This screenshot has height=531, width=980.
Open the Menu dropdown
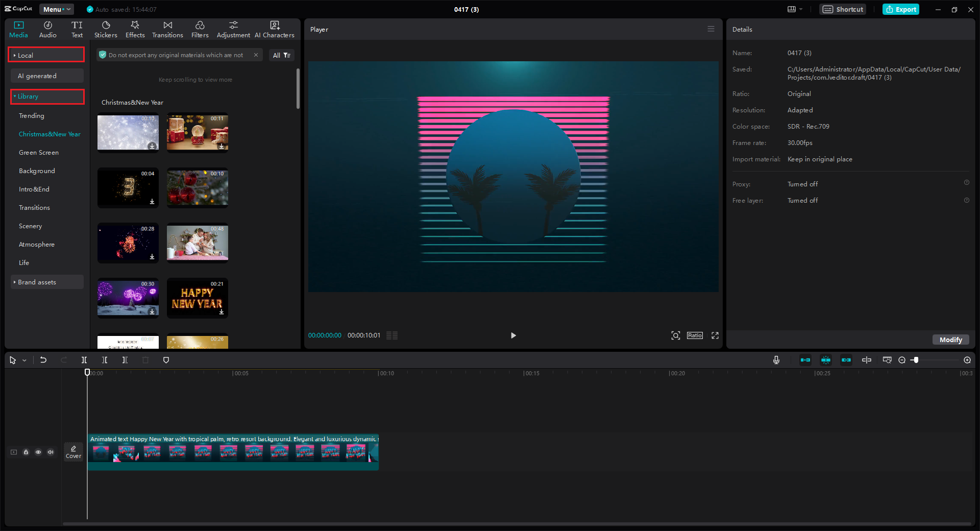click(x=56, y=9)
